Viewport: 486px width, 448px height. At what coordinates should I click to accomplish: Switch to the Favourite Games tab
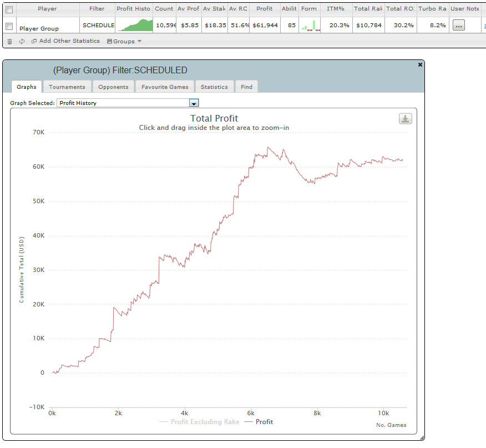coord(165,87)
